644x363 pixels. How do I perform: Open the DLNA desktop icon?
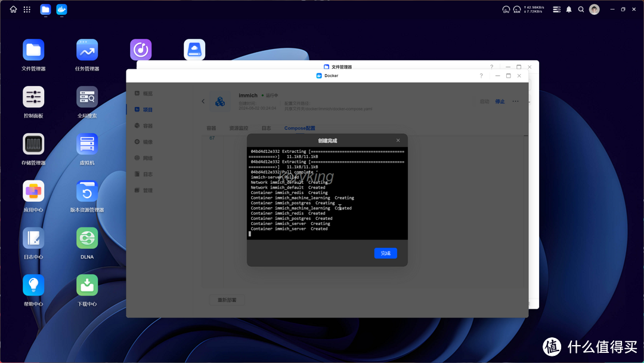[87, 239]
